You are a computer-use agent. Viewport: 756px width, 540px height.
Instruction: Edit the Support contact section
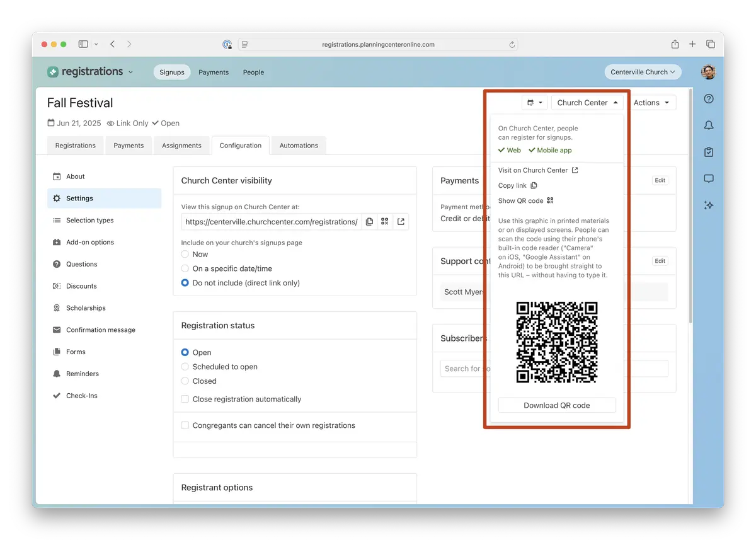point(660,261)
